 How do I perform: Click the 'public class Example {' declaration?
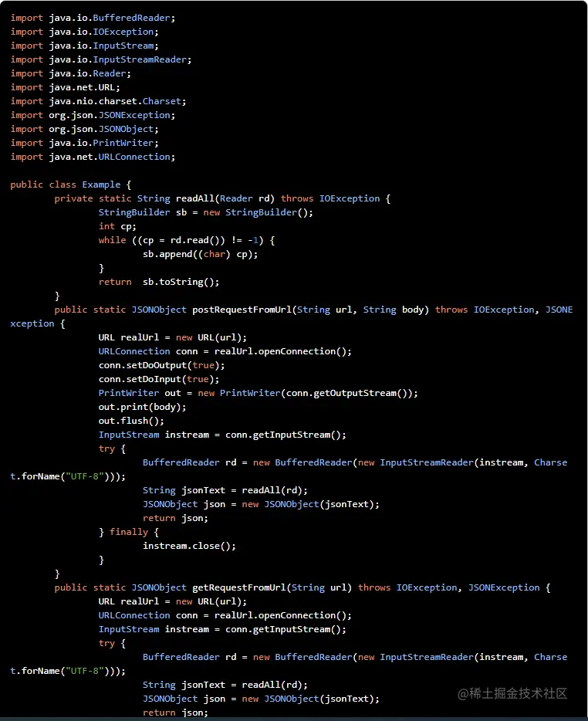click(x=71, y=184)
